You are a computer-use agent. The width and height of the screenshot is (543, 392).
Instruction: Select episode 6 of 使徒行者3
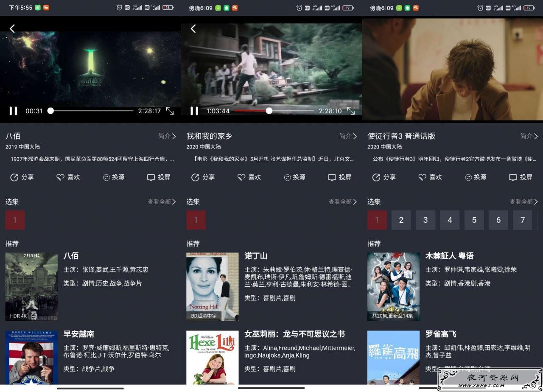click(x=498, y=220)
